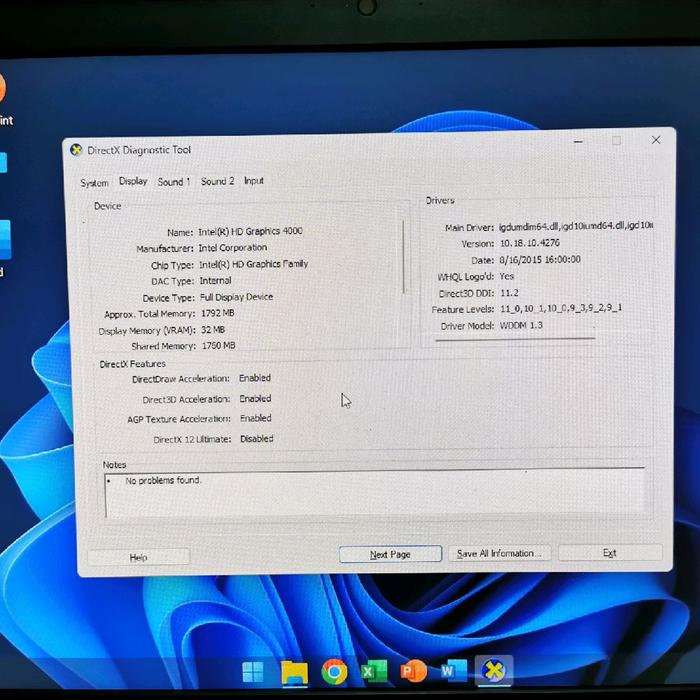Switch to the System tab

[94, 183]
